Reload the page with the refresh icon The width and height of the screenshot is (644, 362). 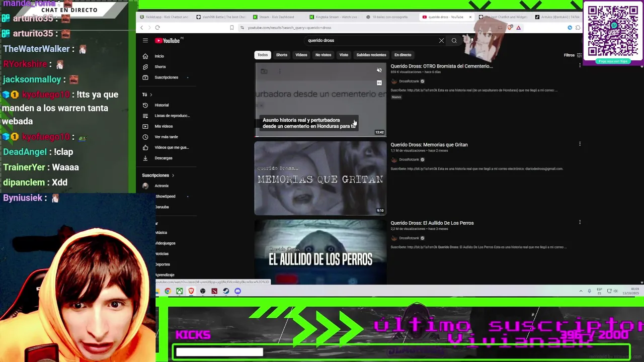157,28
